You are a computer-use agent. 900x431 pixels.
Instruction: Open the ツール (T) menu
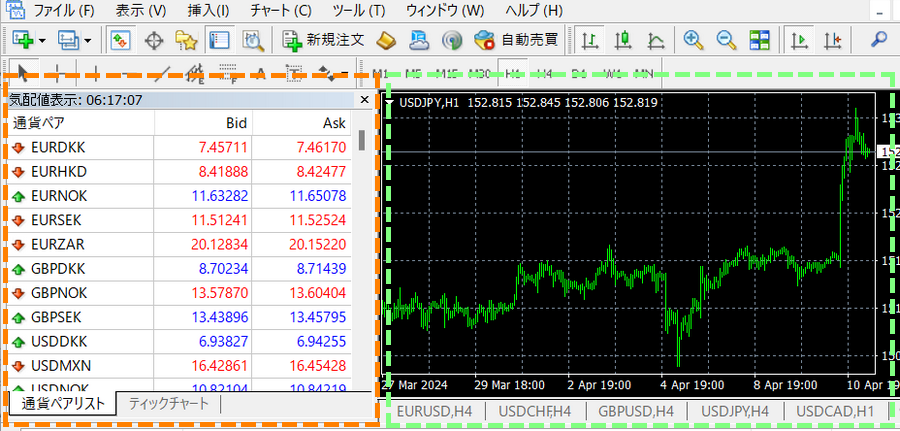point(359,10)
